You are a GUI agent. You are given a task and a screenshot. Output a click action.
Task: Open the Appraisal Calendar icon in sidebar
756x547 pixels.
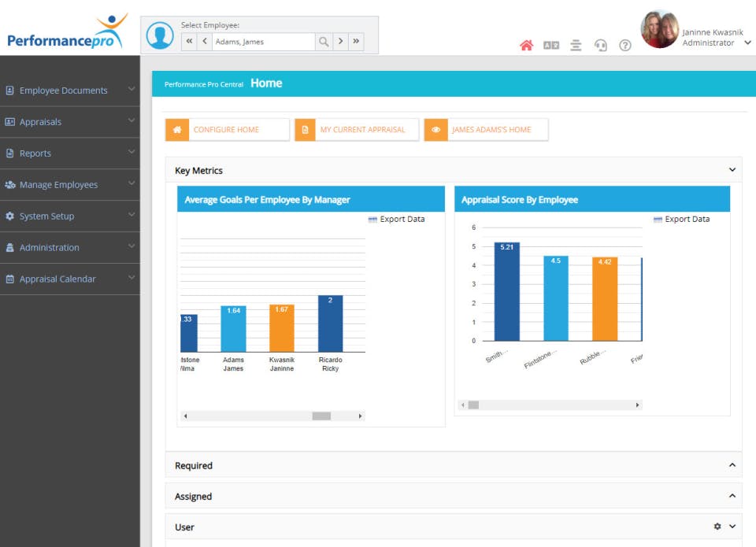tap(10, 279)
